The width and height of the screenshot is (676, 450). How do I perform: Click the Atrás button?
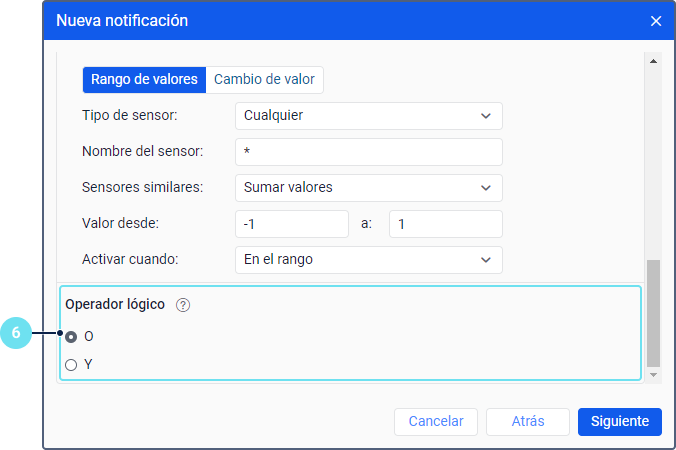(528, 422)
